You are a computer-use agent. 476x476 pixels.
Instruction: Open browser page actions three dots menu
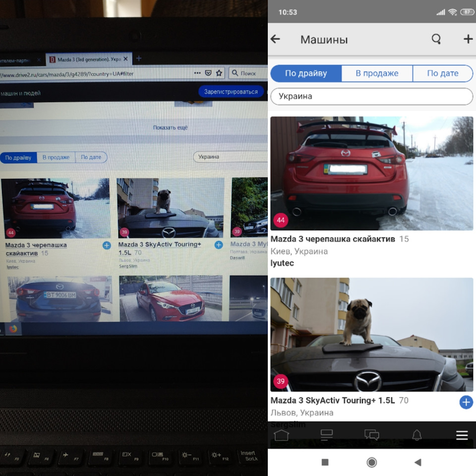pyautogui.click(x=197, y=73)
